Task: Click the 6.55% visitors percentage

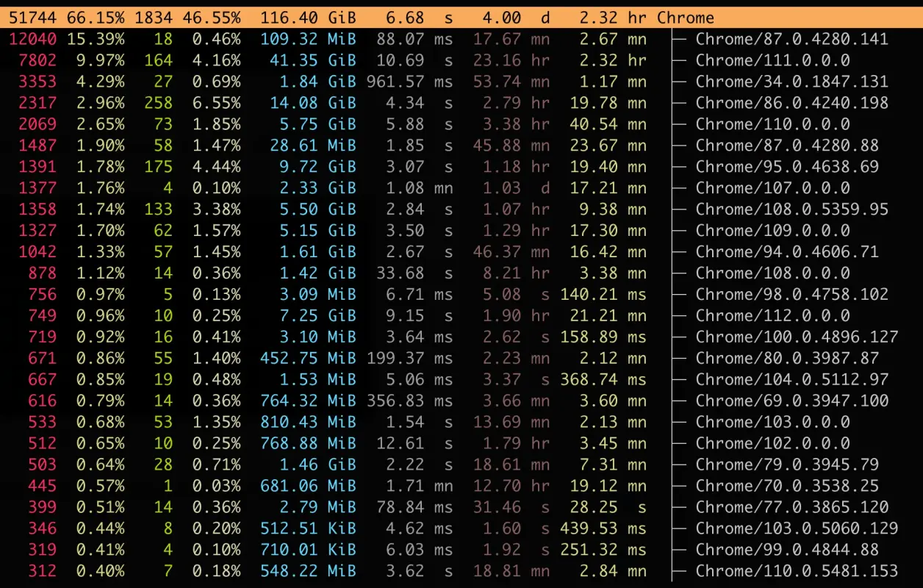Action: pos(216,103)
